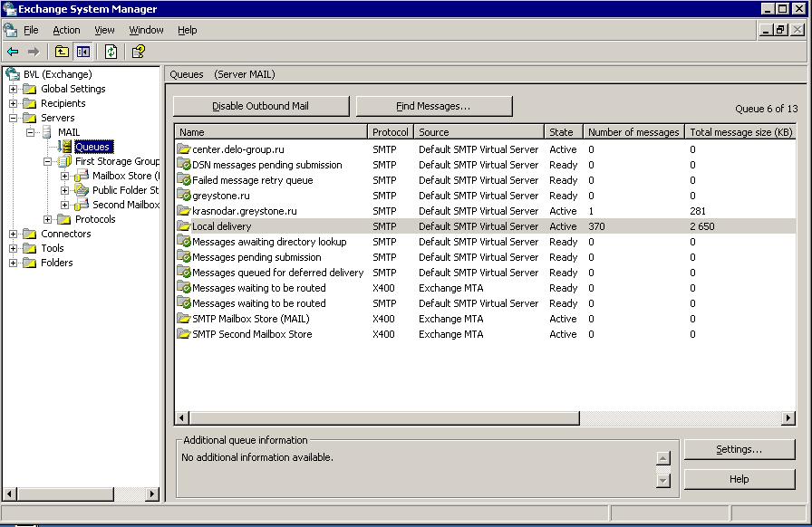Sort by Number of messages column header
Viewport: 812px width, 527px height.
pyautogui.click(x=633, y=132)
